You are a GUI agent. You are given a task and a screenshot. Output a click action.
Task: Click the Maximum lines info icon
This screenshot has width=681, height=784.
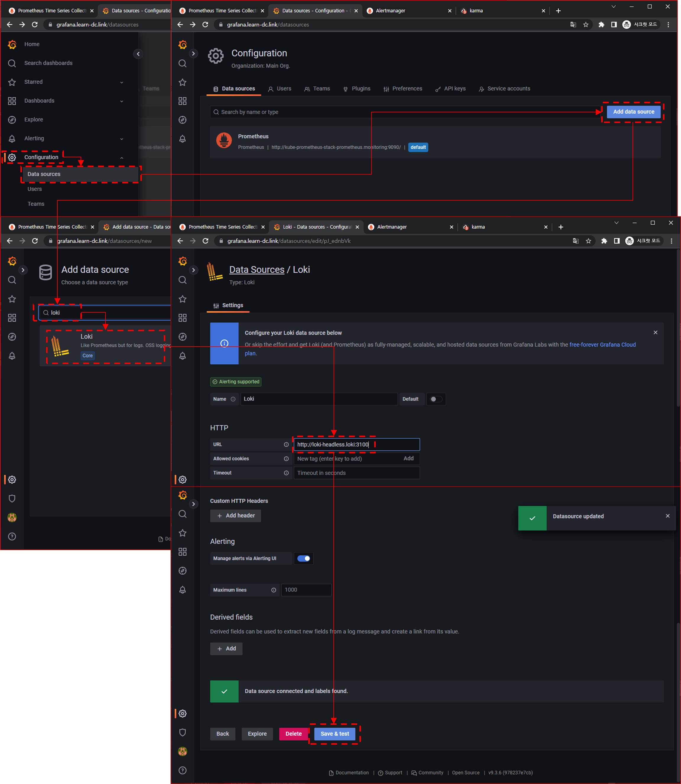click(274, 590)
